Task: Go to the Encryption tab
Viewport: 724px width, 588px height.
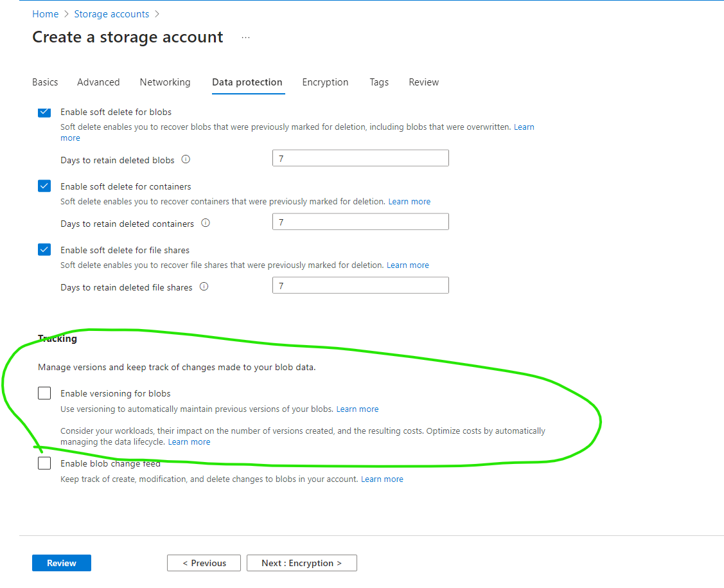Action: click(x=325, y=82)
